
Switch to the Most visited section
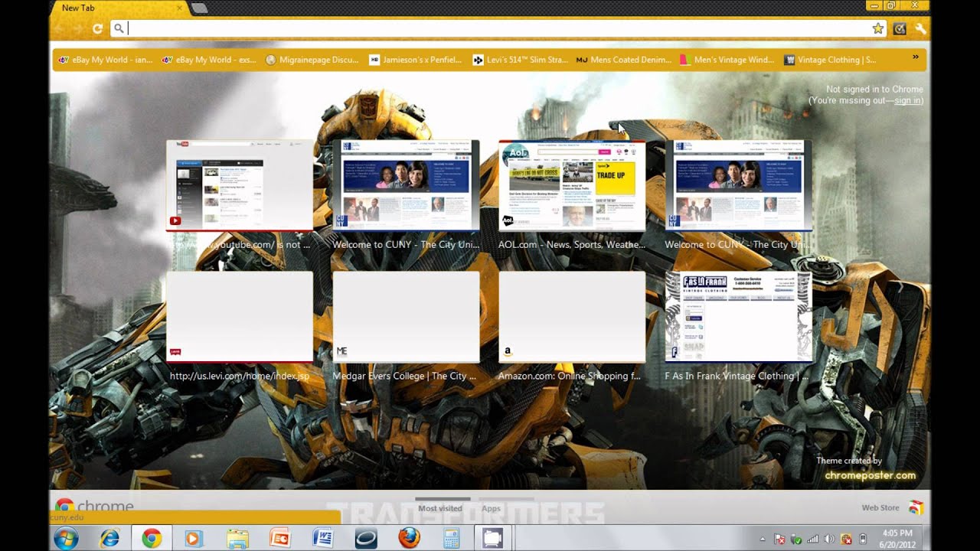[x=440, y=508]
